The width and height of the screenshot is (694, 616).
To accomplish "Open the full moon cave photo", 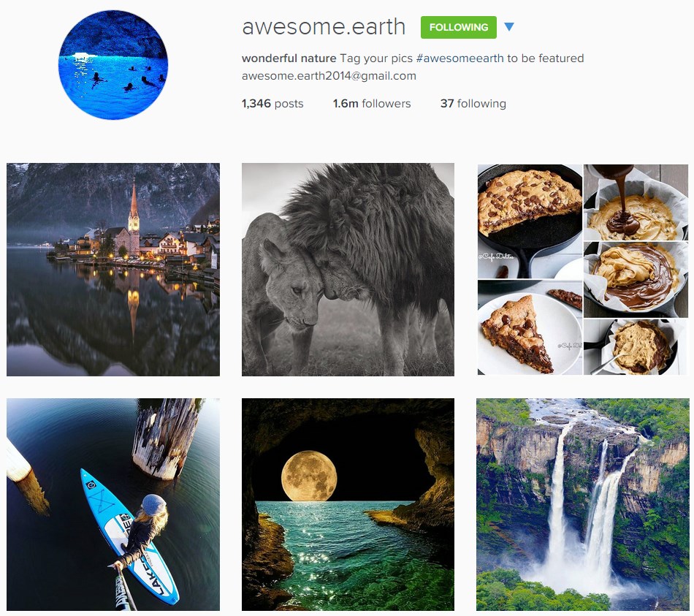I will (348, 504).
